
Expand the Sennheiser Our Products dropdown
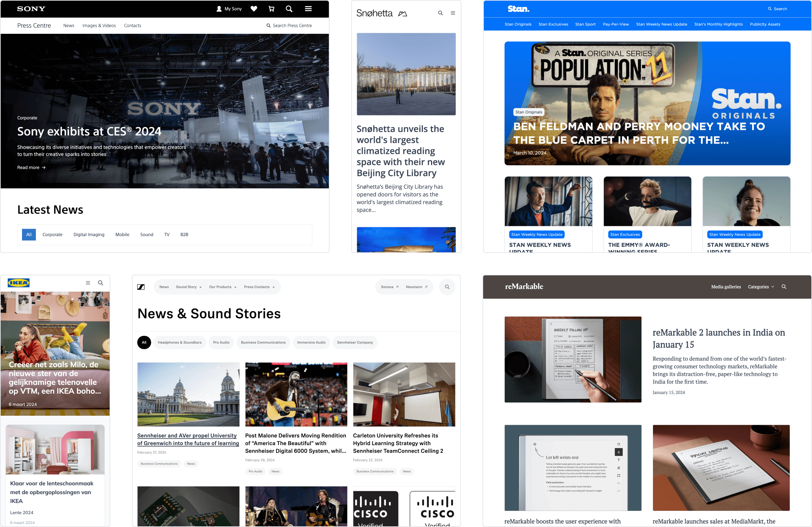[x=223, y=287]
